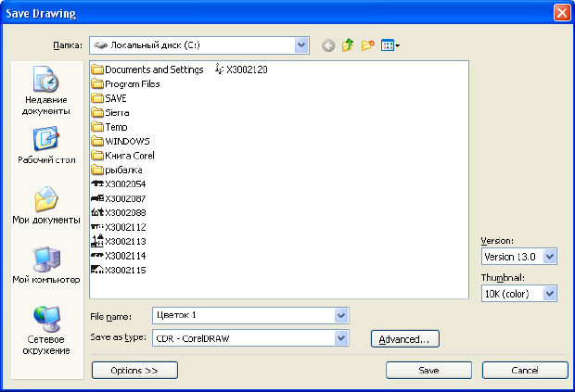Go up one folder level
The image size is (575, 392).
coord(349,44)
